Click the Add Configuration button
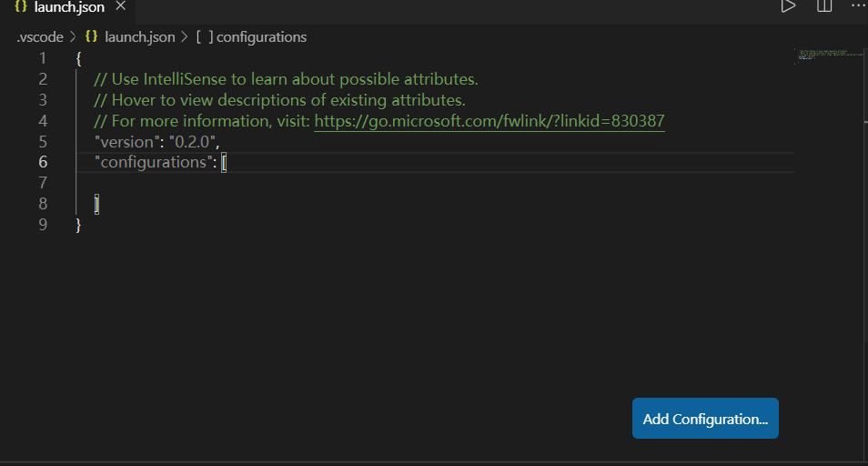This screenshot has height=466, width=868. coord(705,419)
